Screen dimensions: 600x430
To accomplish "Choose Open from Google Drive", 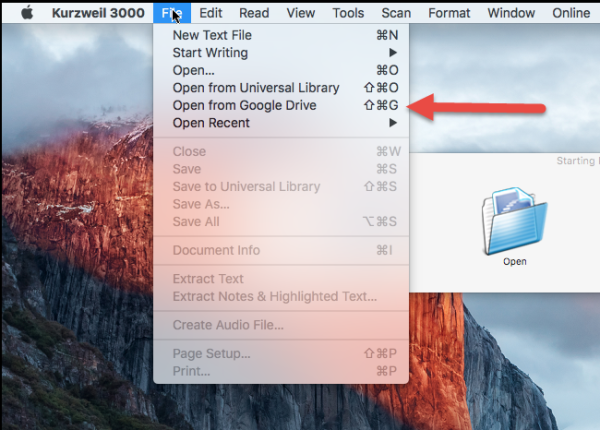I will 281,106.
